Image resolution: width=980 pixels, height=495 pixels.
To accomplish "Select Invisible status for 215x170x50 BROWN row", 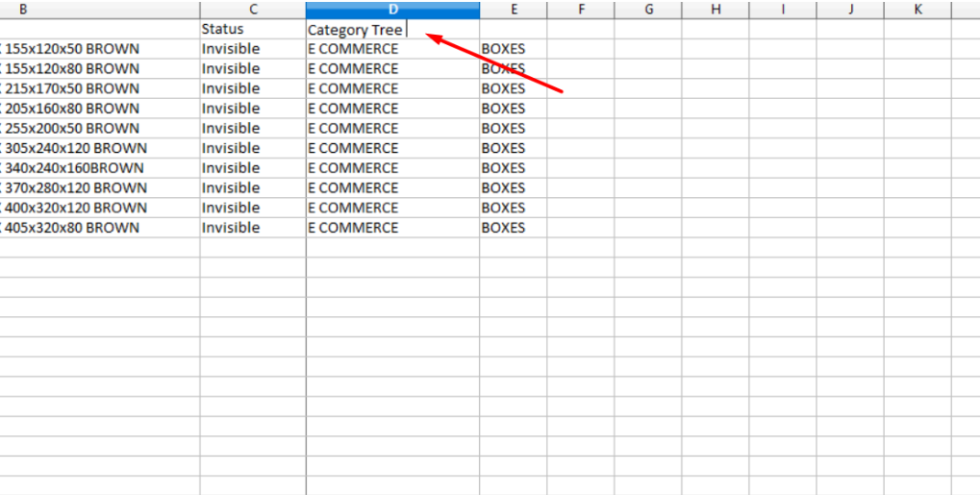I will [x=231, y=88].
